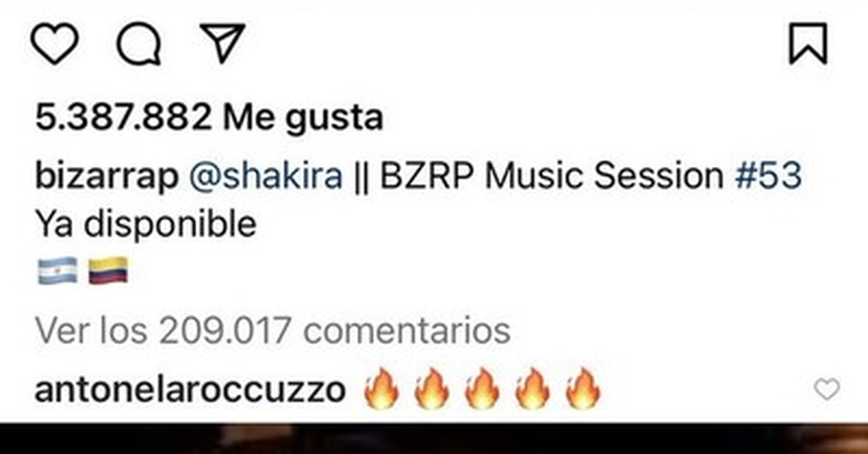
Task: Open bizarrap profile from caption username
Action: (107, 176)
